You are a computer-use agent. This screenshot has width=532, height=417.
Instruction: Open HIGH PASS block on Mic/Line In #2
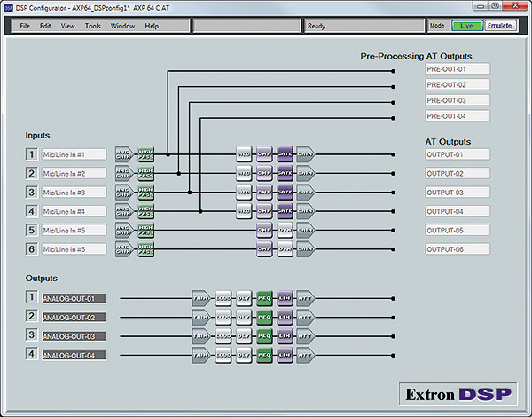(x=146, y=174)
